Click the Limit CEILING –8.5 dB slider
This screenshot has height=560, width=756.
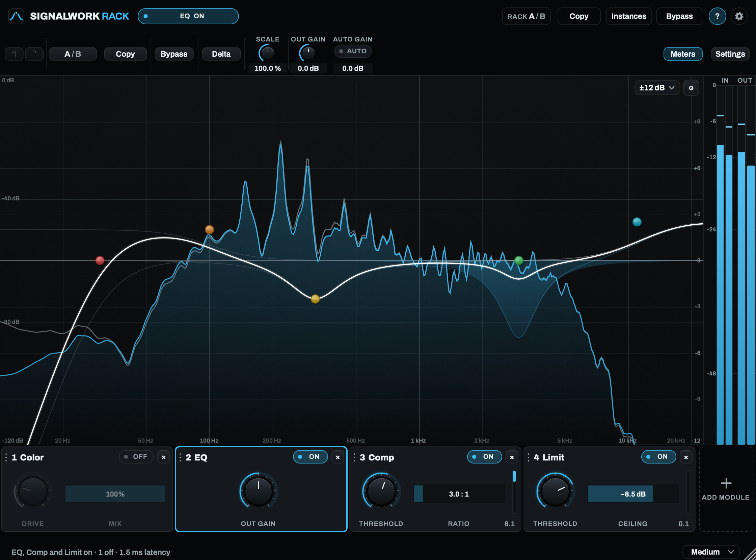click(633, 494)
